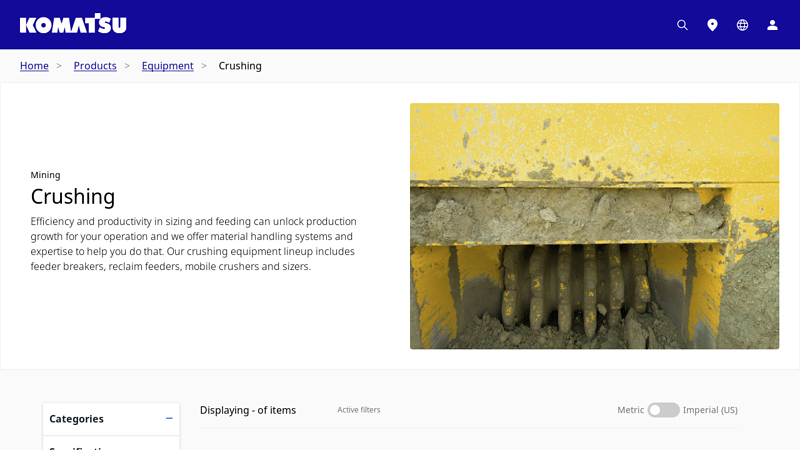The height and width of the screenshot is (450, 800).
Task: Click the Mining label above the heading
Action: 45,175
